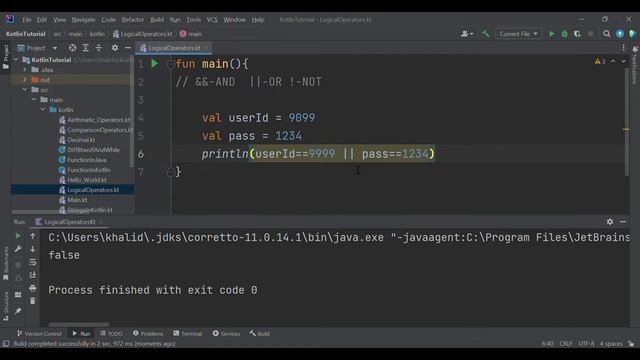Expand the .idea folder
Image resolution: width=640 pixels, height=360 pixels.
(x=25, y=70)
